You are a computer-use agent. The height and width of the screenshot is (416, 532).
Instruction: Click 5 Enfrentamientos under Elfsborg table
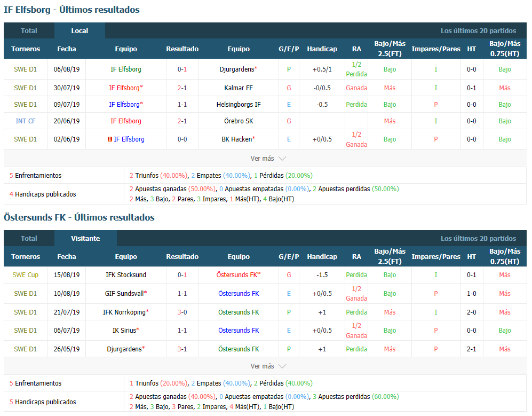tap(35, 176)
